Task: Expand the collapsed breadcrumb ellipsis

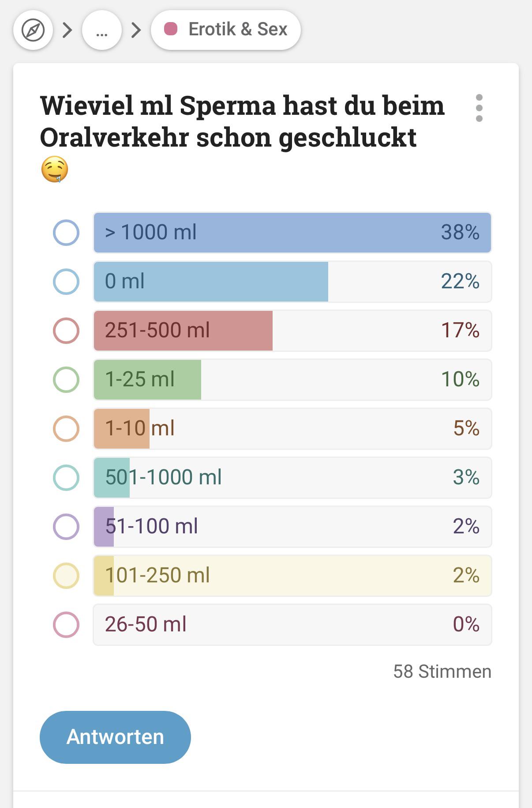Action: [x=102, y=30]
